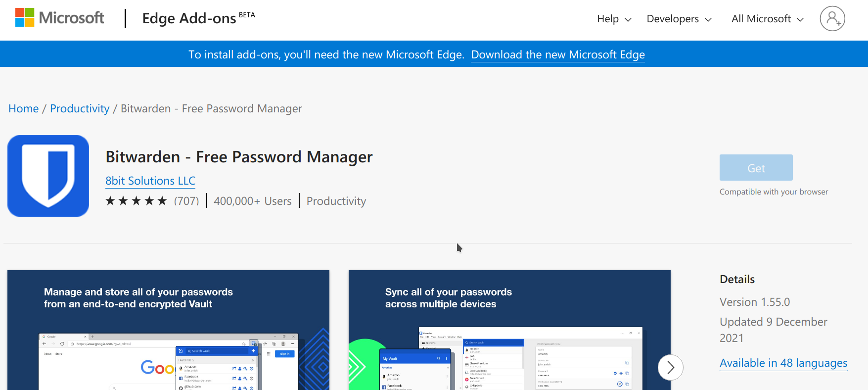Show next screenshot with arrow button
Image resolution: width=868 pixels, height=390 pixels.
670,367
